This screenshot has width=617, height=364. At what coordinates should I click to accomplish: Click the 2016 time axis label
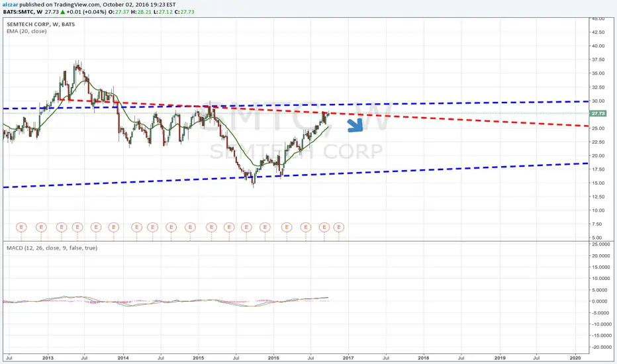(x=273, y=358)
